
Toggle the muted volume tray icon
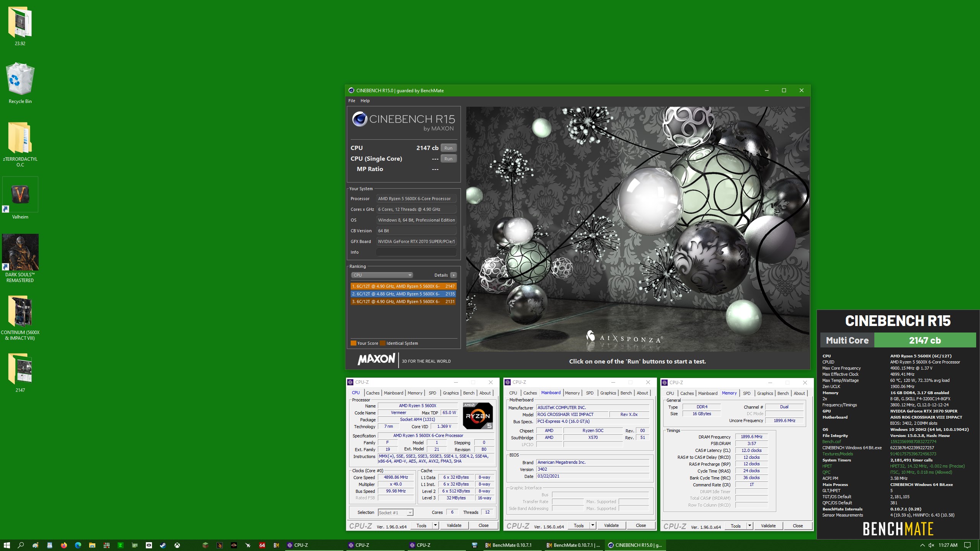(931, 545)
